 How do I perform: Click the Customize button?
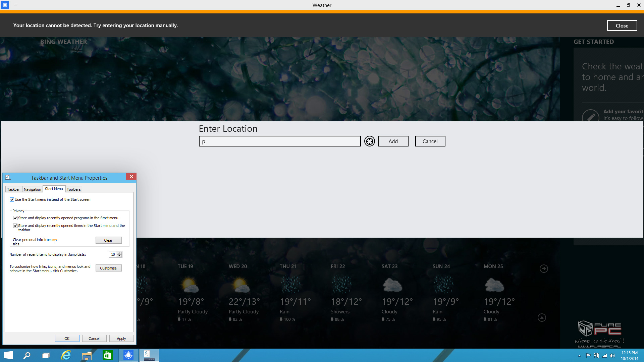[108, 268]
